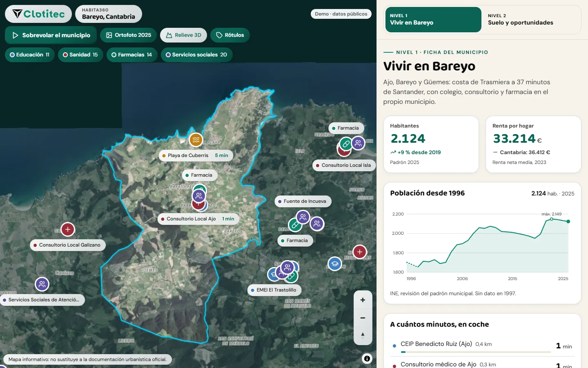Select Consultorio Local Galizano label
588x368 pixels.
[x=68, y=245]
